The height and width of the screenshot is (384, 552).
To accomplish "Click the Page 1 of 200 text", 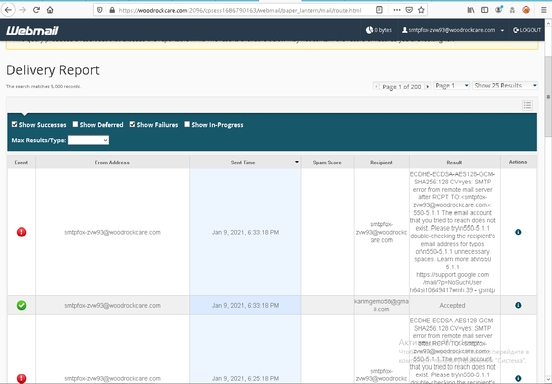I will (402, 87).
